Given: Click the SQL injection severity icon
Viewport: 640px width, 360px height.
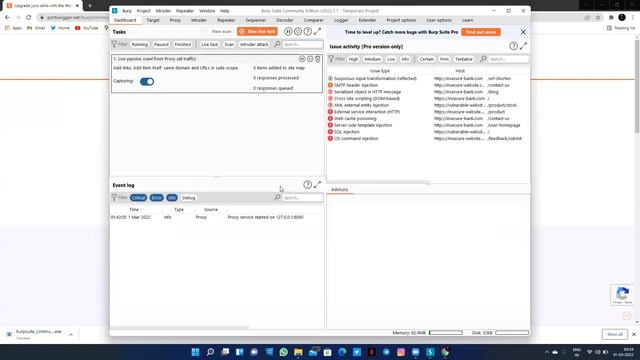Looking at the screenshot, I should point(330,132).
